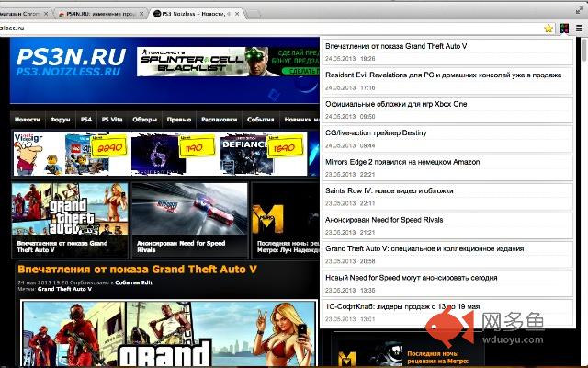Open the Новости menu item
Screen dimensions: 588x368
pos(28,120)
